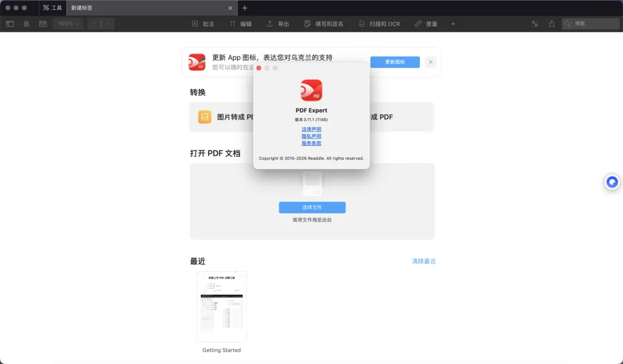The image size is (623, 364).
Task: Toggle the sidebar panel icon
Action: click(x=10, y=24)
